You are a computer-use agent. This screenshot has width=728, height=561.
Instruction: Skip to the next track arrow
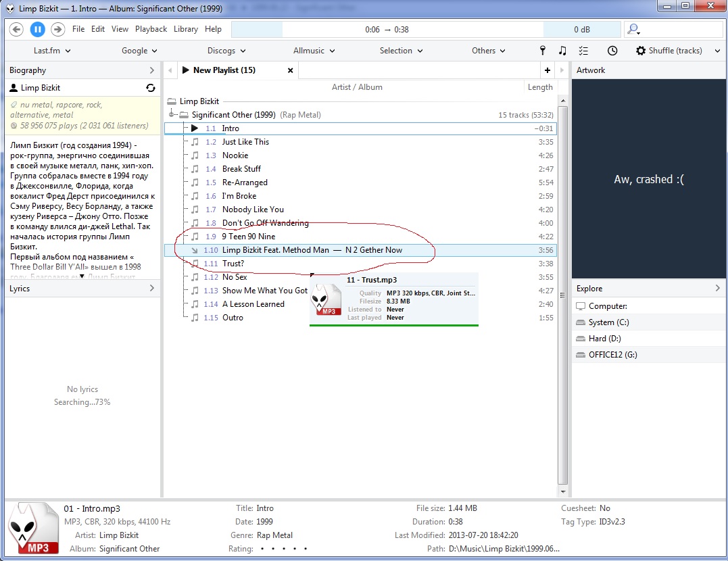click(57, 29)
